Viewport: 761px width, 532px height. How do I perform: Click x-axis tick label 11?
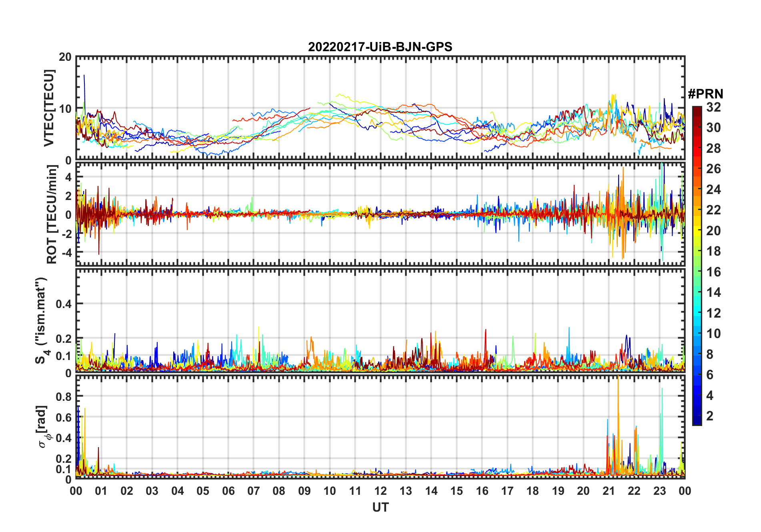tap(355, 491)
